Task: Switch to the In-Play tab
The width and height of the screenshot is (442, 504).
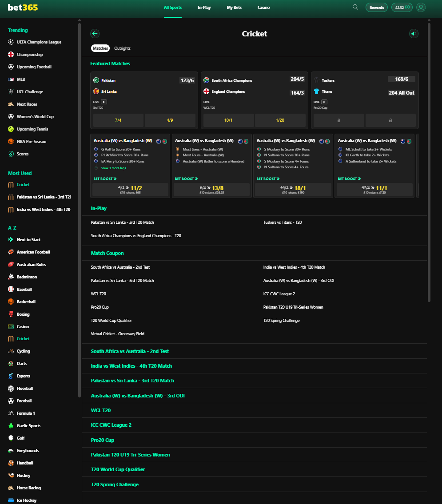Action: pyautogui.click(x=204, y=8)
